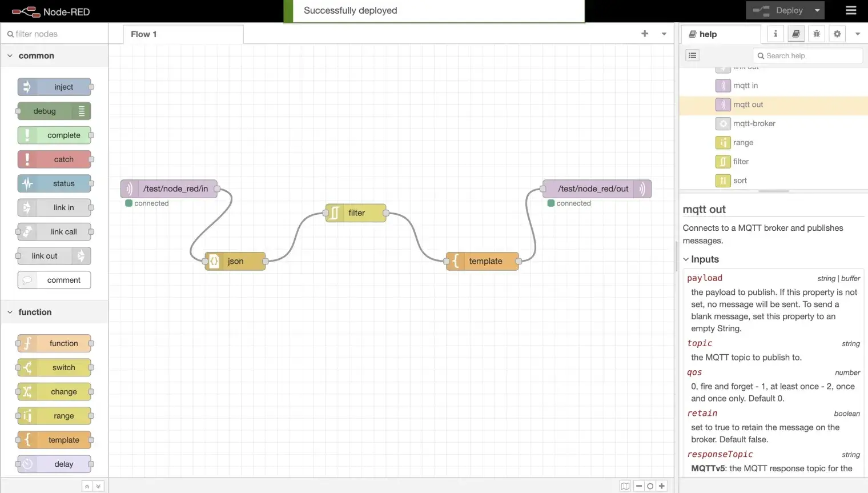
Task: Reset zoom with the circle icon
Action: coord(650,486)
